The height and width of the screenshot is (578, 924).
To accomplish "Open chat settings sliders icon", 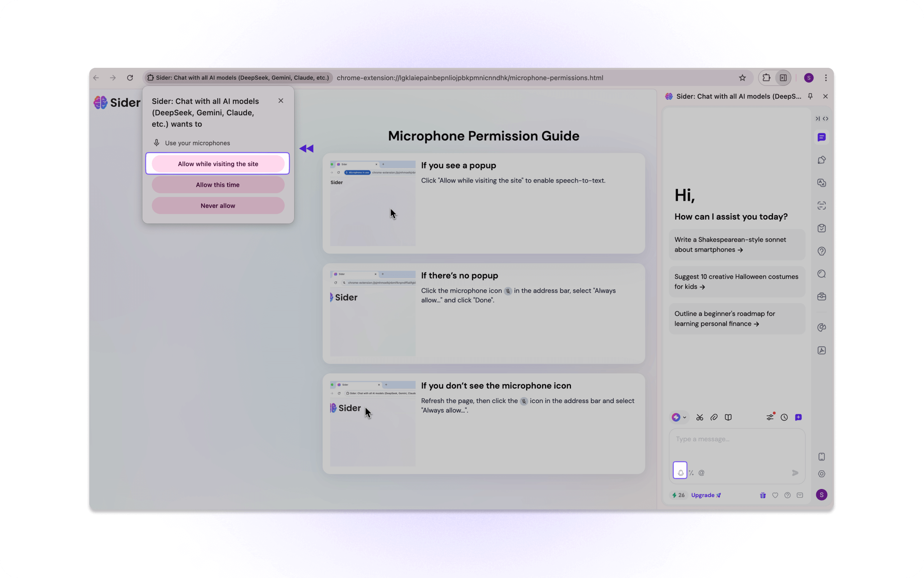I will tap(770, 417).
